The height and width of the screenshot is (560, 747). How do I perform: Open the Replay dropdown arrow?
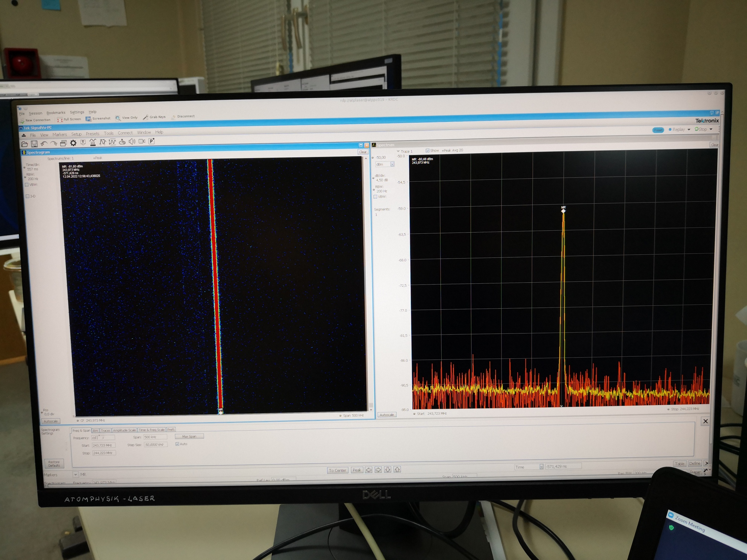coord(689,129)
